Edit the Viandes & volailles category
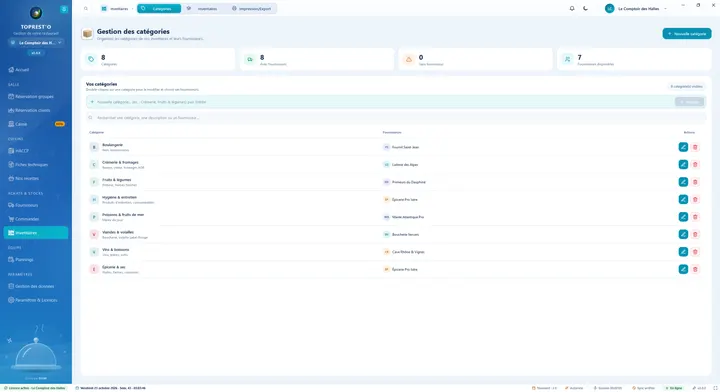The width and height of the screenshot is (720, 392). (x=683, y=234)
